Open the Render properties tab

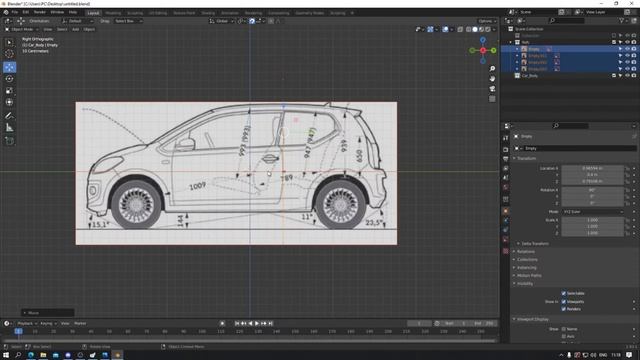pyautogui.click(x=506, y=149)
